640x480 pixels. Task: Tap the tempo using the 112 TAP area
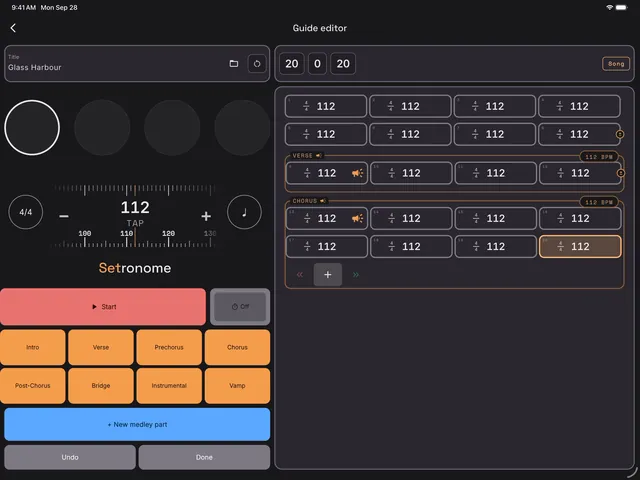pyautogui.click(x=135, y=213)
